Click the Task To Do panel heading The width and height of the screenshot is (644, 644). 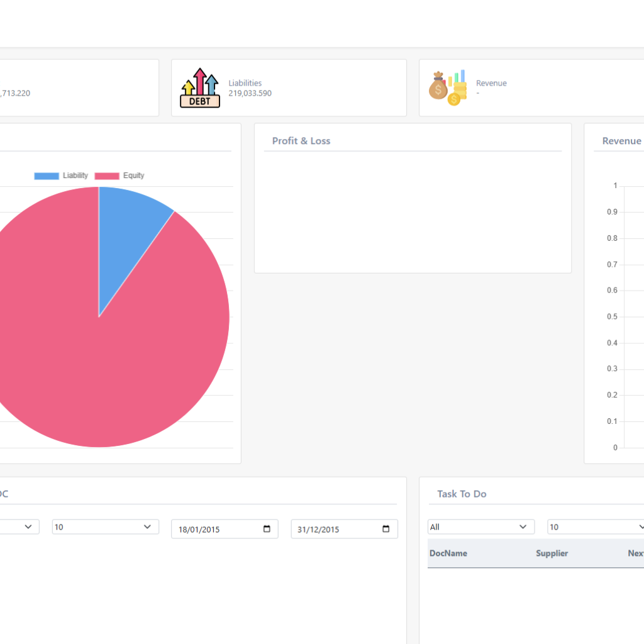(x=462, y=494)
